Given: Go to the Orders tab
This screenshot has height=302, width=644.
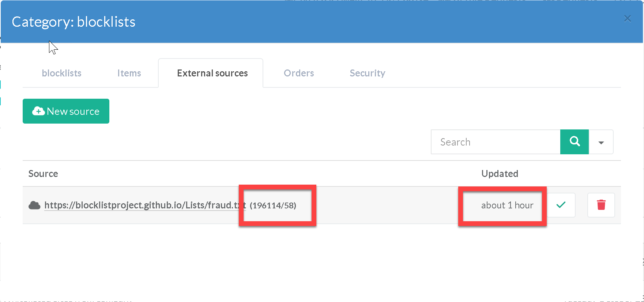Looking at the screenshot, I should click(299, 73).
